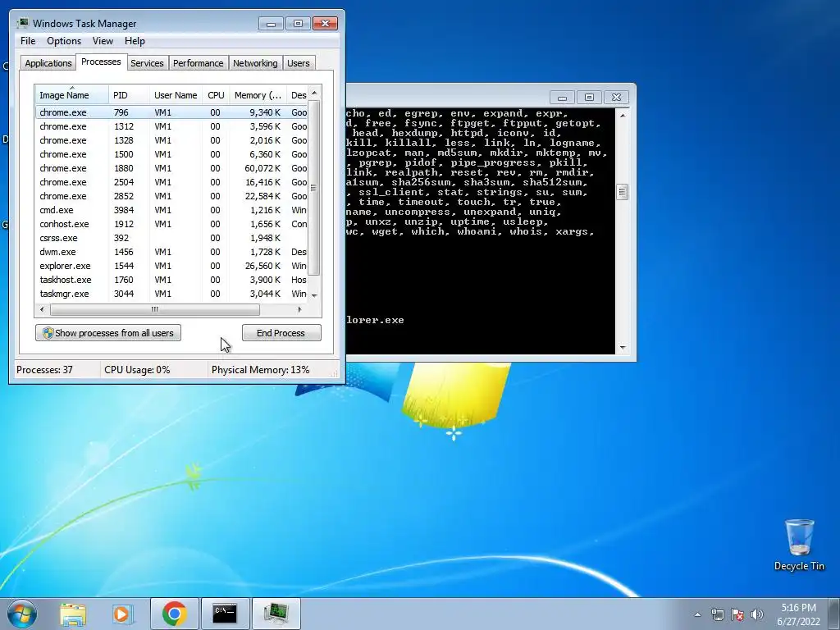The width and height of the screenshot is (840, 630).
Task: Open the Action Center flag icon
Action: [x=737, y=614]
